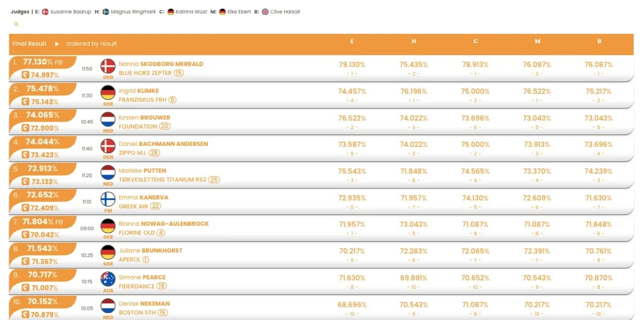Click the 77.130% PB final score badge

tap(43, 62)
